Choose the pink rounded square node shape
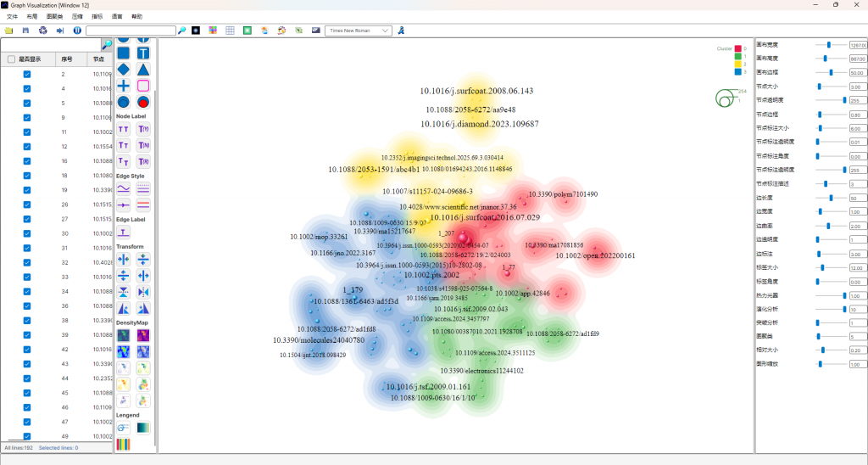 pos(143,86)
